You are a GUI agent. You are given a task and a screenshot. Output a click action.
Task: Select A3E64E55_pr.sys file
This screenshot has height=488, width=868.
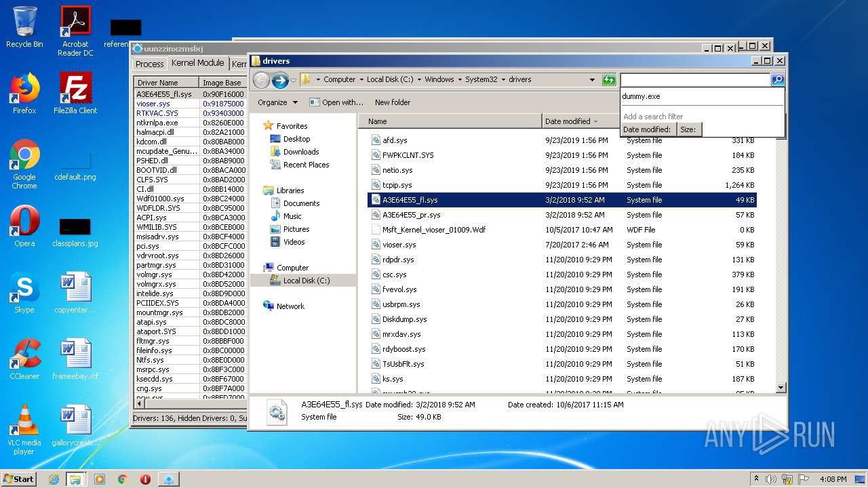pos(561,215)
